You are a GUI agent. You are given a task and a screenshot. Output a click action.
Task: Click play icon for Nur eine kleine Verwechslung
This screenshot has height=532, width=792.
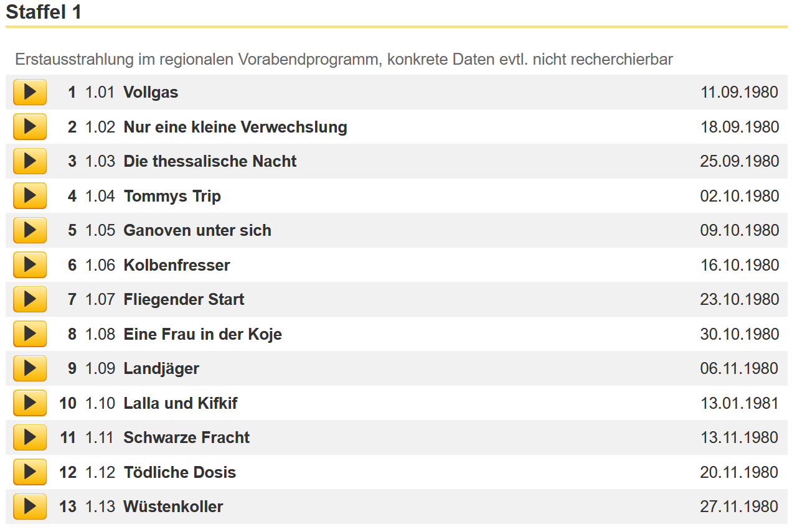click(30, 127)
